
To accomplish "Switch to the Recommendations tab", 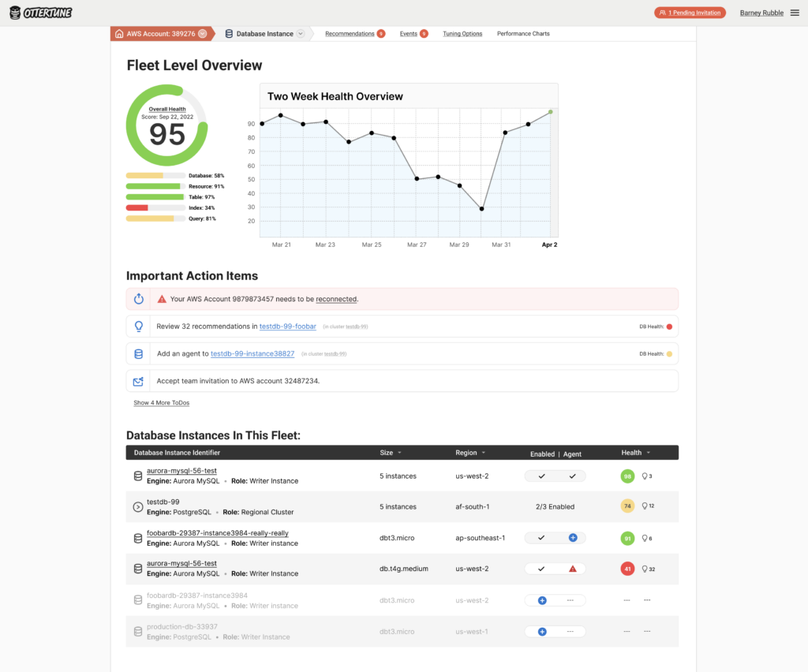I will (350, 34).
